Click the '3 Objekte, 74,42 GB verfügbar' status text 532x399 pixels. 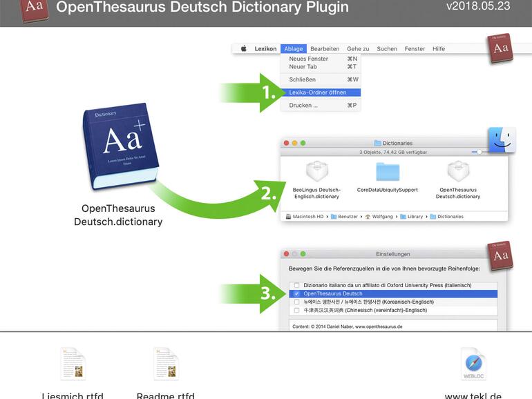coord(393,152)
